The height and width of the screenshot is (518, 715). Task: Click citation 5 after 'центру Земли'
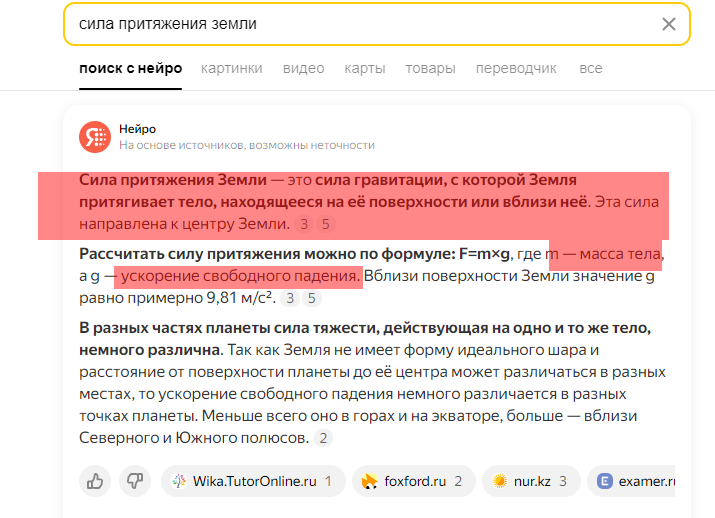click(326, 224)
